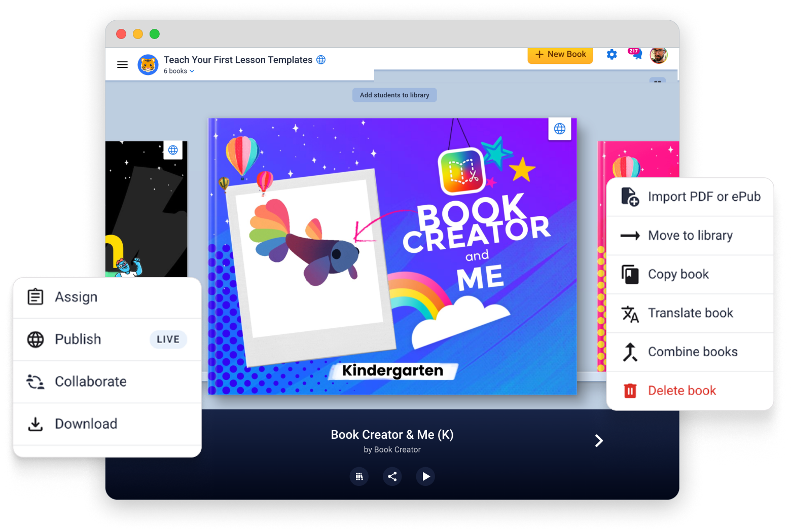
Task: Choose Collaborate from the menu
Action: (107, 382)
